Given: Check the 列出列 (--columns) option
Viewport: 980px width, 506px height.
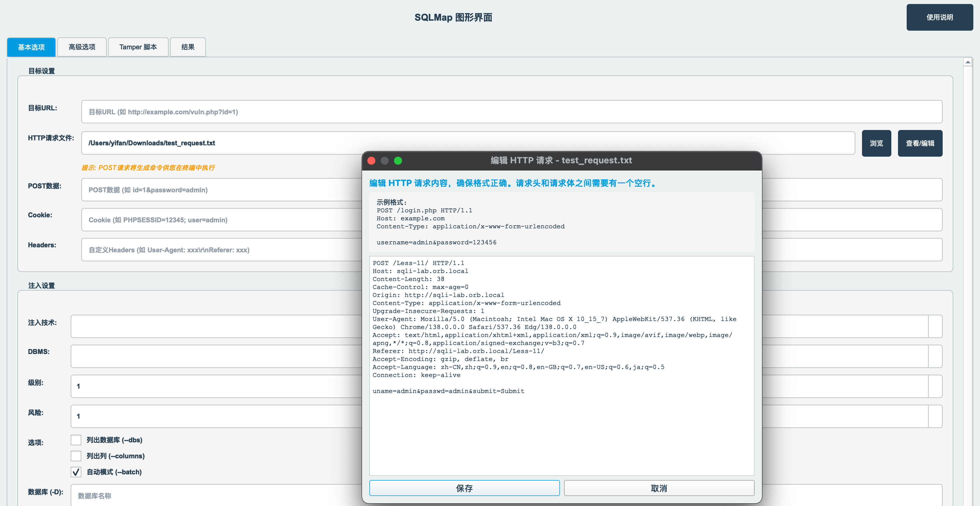Looking at the screenshot, I should (76, 456).
